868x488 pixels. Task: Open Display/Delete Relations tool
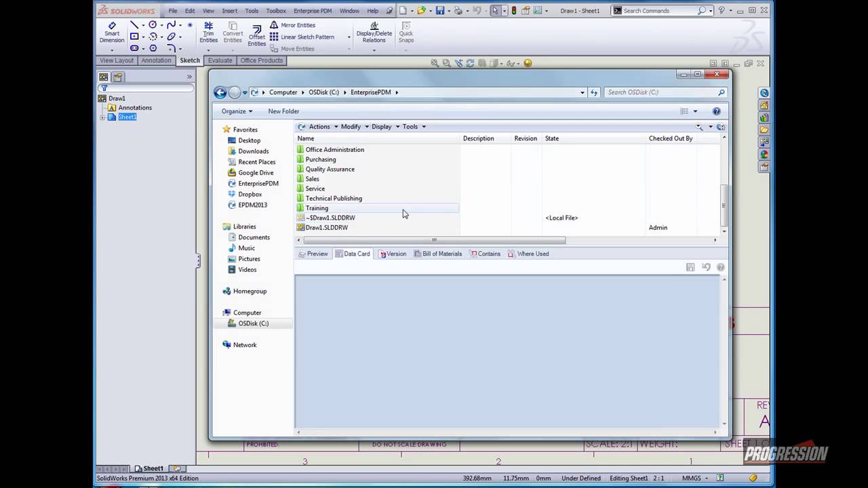[x=374, y=33]
